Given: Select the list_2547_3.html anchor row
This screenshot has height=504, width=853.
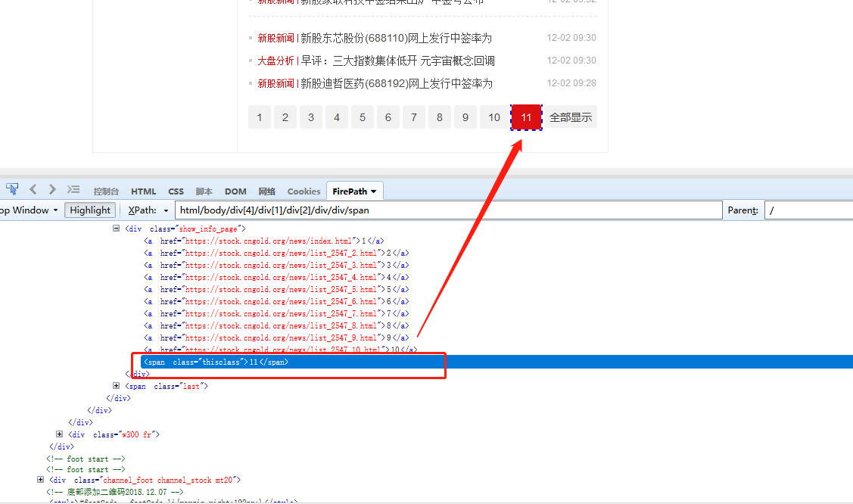Looking at the screenshot, I should point(276,266).
